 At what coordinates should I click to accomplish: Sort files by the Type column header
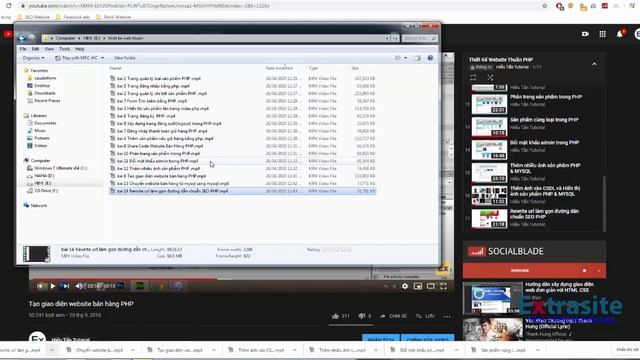click(x=313, y=68)
